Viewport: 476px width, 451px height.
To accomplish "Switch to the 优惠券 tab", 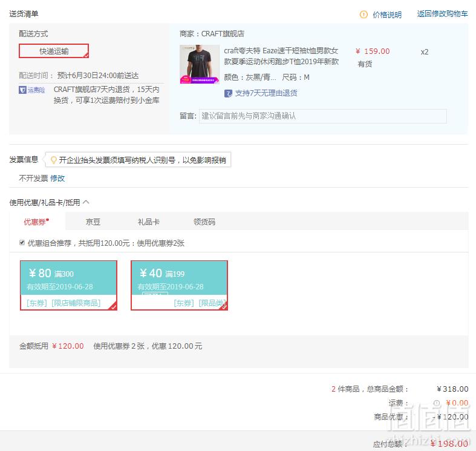I will pyautogui.click(x=36, y=222).
